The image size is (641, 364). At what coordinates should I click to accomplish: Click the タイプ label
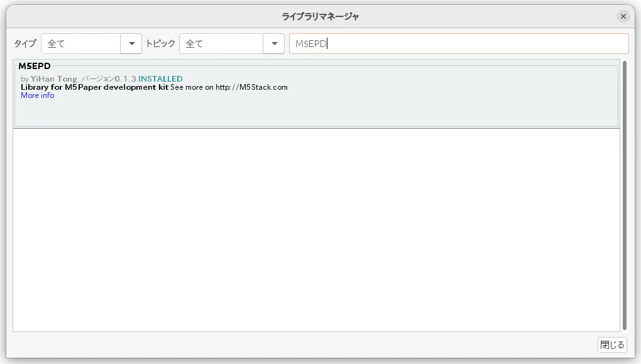point(25,44)
